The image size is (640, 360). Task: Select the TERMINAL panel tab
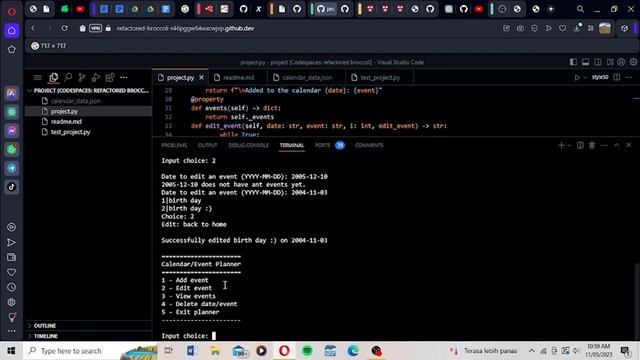pos(291,145)
